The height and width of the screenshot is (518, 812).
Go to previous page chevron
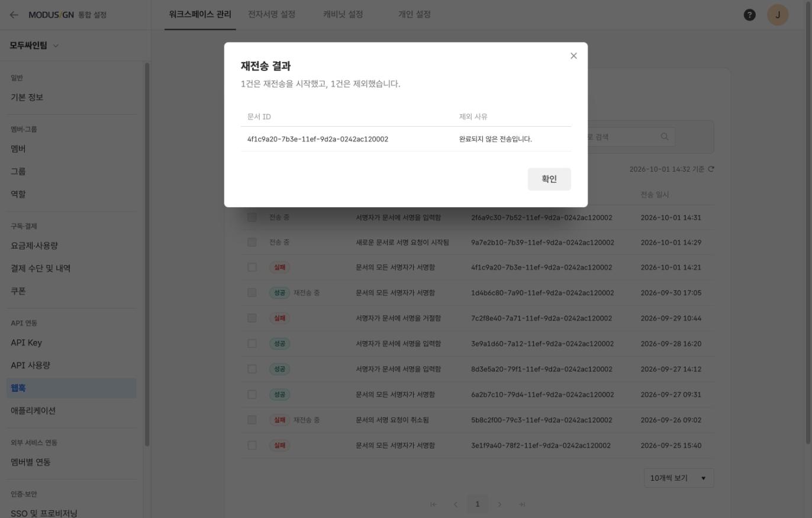pos(455,504)
